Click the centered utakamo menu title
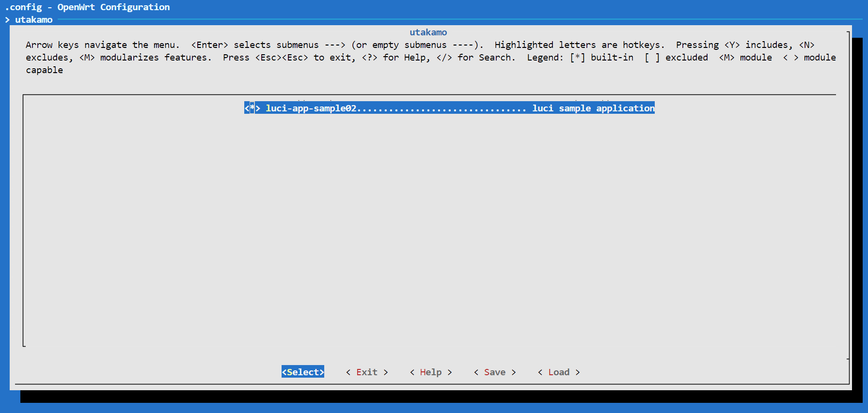The height and width of the screenshot is (413, 868). 428,32
